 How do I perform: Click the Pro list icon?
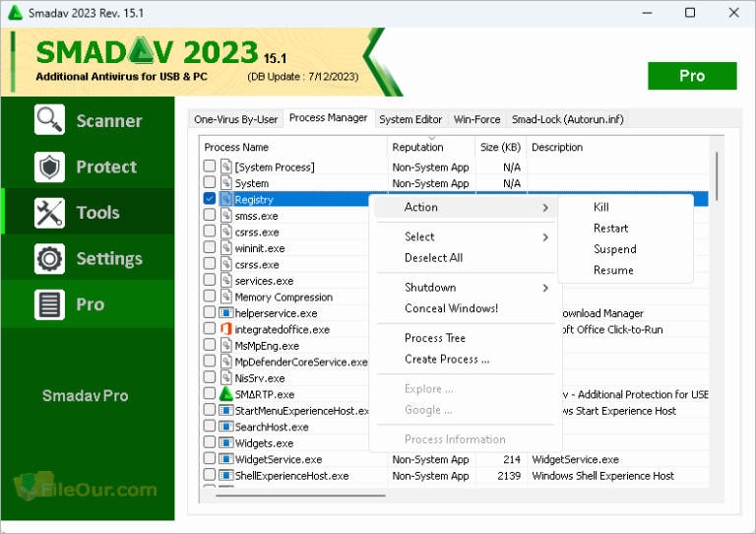click(49, 304)
